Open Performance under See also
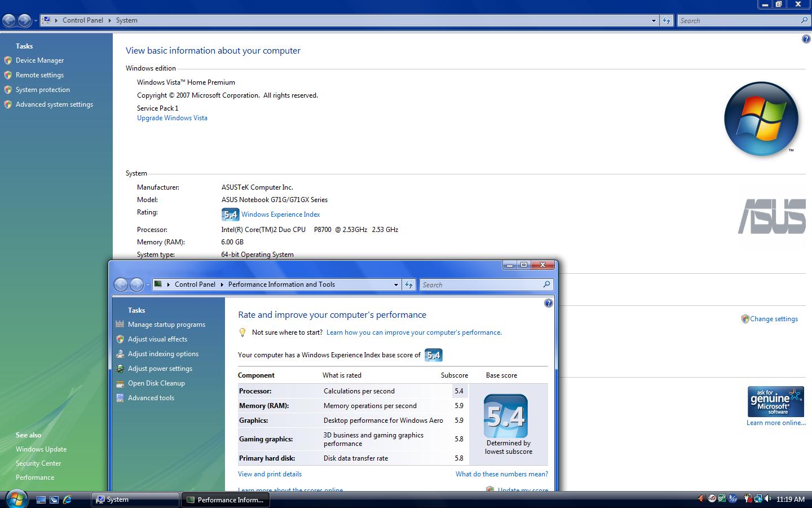Viewport: 812px width, 508px height. 35,478
